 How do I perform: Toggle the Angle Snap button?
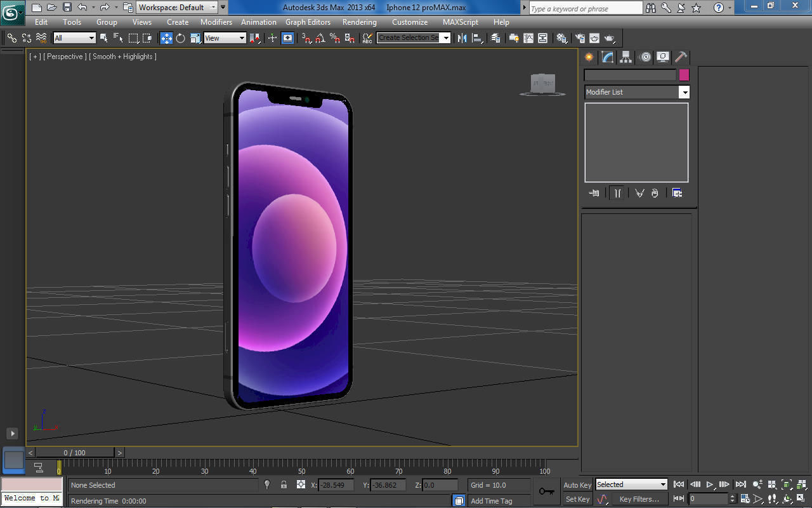pos(320,38)
